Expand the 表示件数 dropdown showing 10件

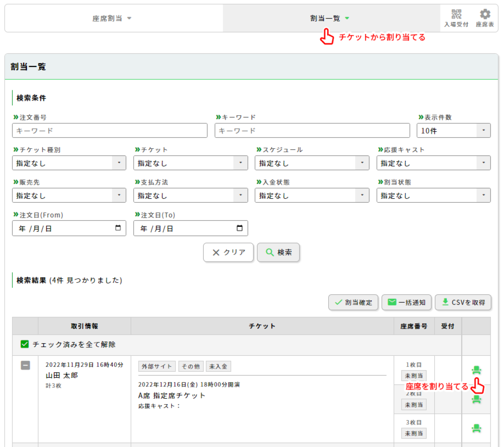[x=453, y=131]
